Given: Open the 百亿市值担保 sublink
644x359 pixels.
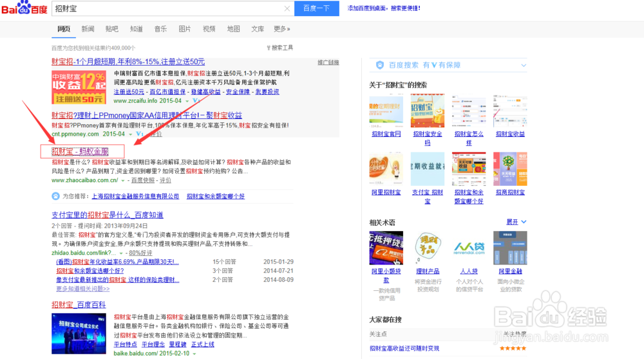Looking at the screenshot, I should point(167,91).
